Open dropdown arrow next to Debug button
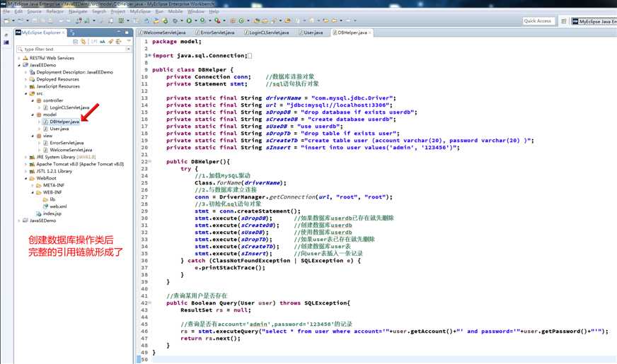The height and width of the screenshot is (364, 617). click(x=182, y=20)
